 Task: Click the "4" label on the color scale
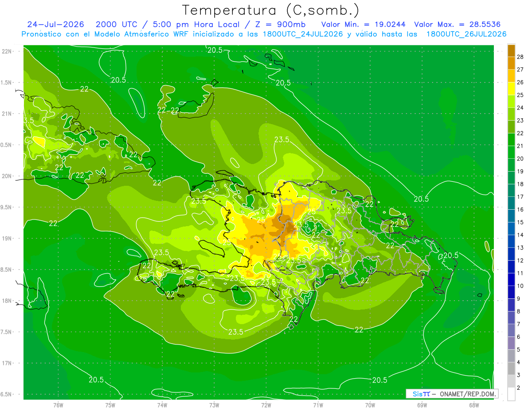(519, 363)
